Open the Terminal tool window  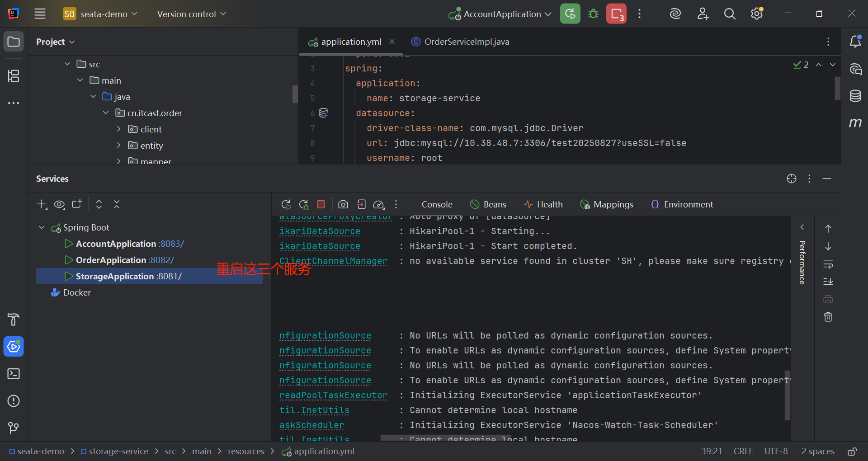[x=14, y=374]
